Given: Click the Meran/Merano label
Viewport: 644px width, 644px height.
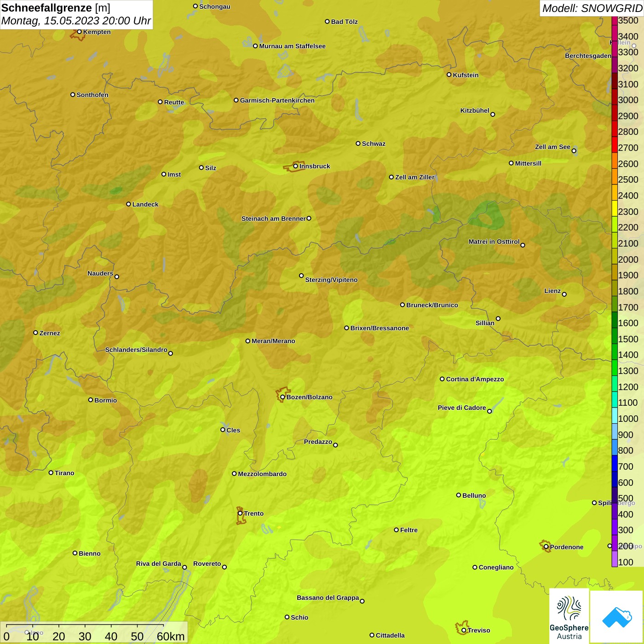Looking at the screenshot, I should point(273,341).
